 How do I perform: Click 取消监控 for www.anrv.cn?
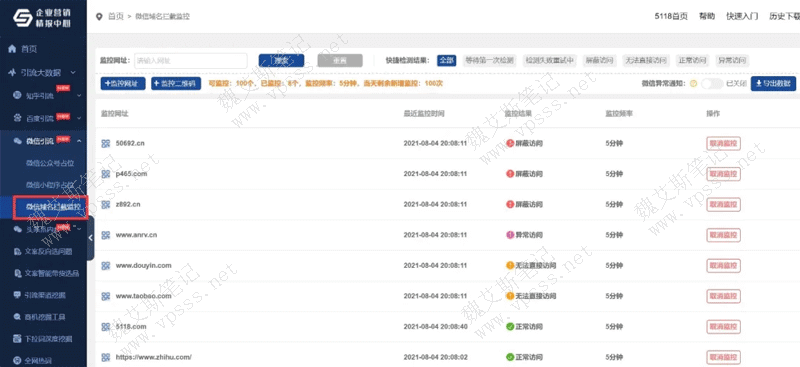723,235
